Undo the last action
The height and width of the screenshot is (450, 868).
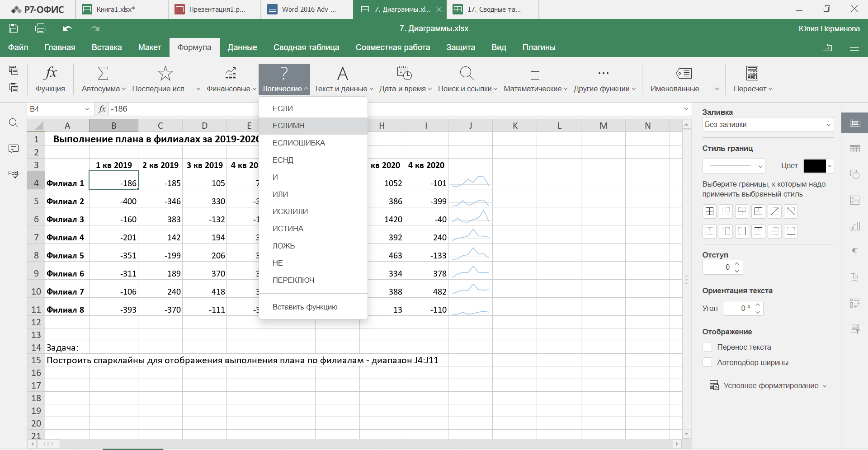pyautogui.click(x=68, y=28)
